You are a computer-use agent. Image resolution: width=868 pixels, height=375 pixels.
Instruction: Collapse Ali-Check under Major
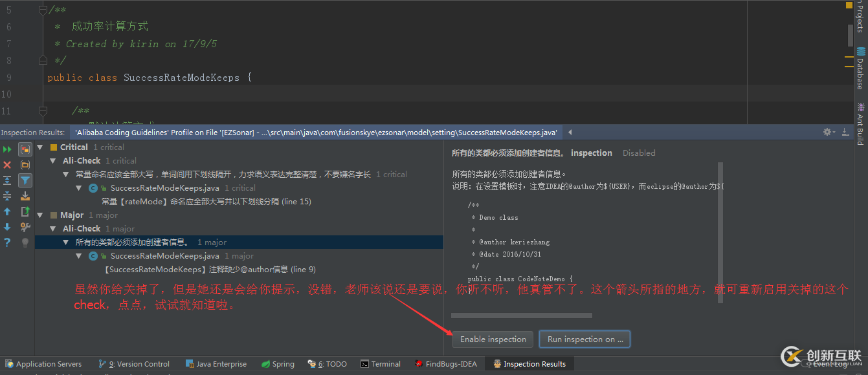pyautogui.click(x=53, y=229)
